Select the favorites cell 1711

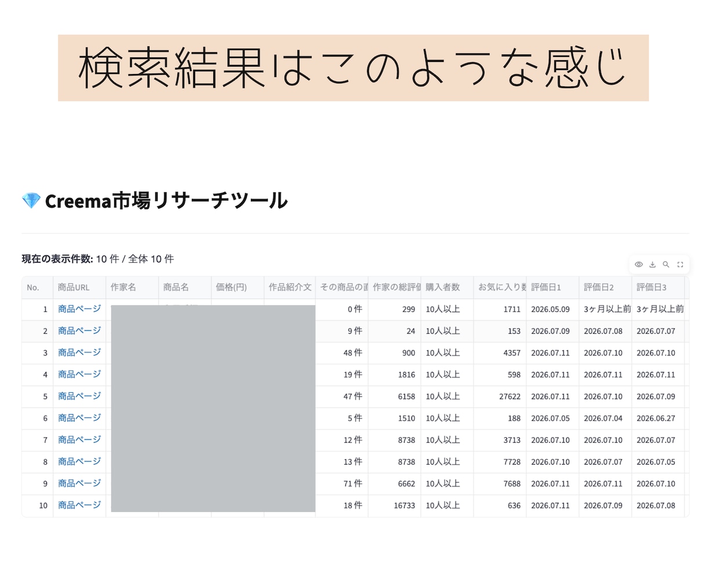coord(500,309)
